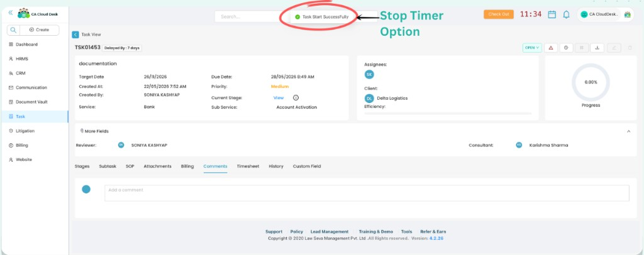Open the Refer & Earn footer link
Screen dimensions: 644x255
[x=433, y=232]
